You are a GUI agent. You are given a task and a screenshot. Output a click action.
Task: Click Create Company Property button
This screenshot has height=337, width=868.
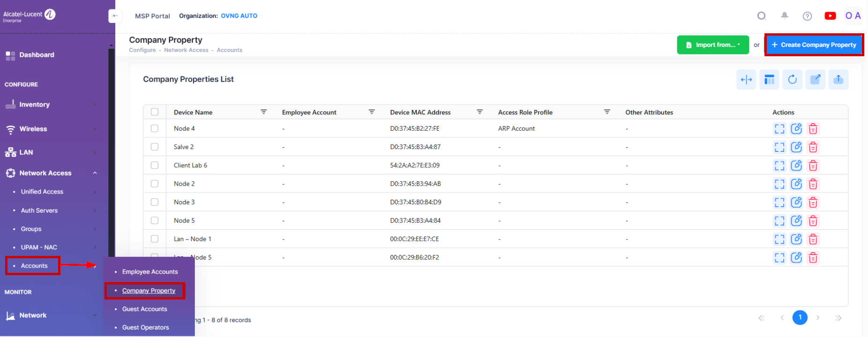pos(814,45)
